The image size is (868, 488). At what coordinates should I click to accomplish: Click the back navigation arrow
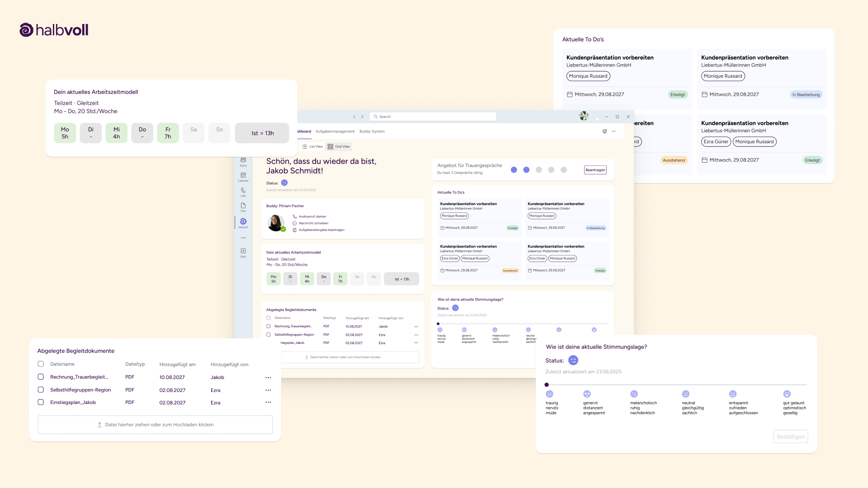pyautogui.click(x=354, y=117)
